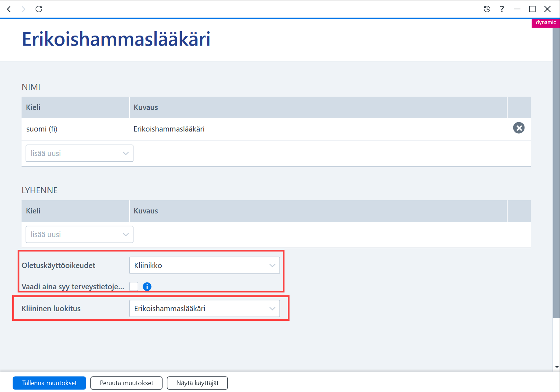Screen dimensions: 560x392
Task: Click Tallenna muutokset to save changes
Action: click(x=50, y=383)
